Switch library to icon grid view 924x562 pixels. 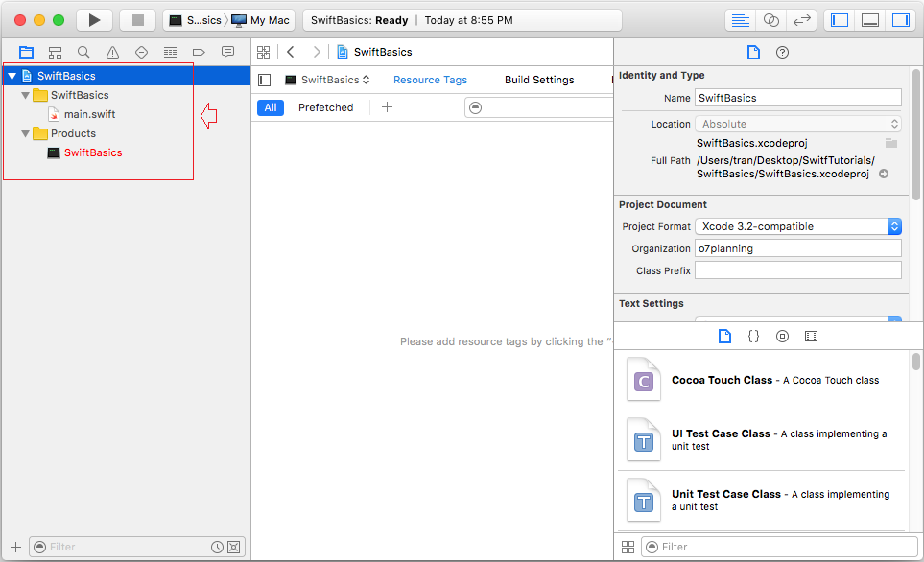point(628,547)
